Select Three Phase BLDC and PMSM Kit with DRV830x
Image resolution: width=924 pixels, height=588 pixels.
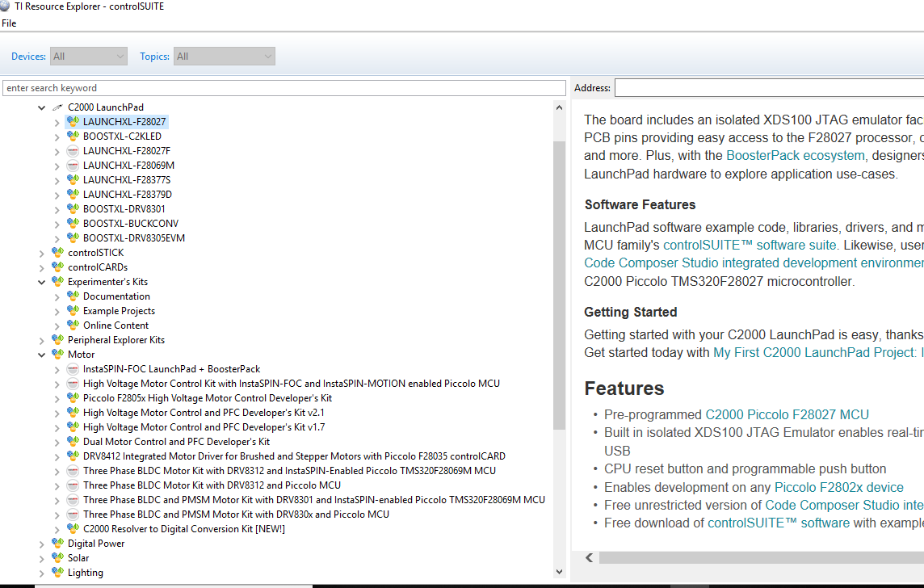pos(236,514)
